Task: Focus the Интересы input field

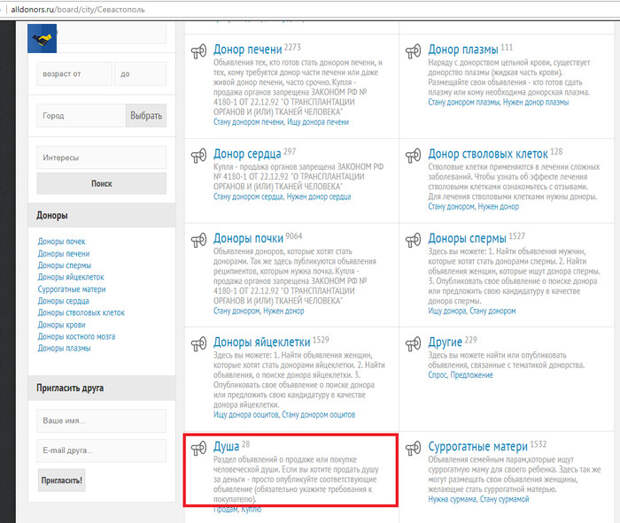Action: click(x=102, y=157)
